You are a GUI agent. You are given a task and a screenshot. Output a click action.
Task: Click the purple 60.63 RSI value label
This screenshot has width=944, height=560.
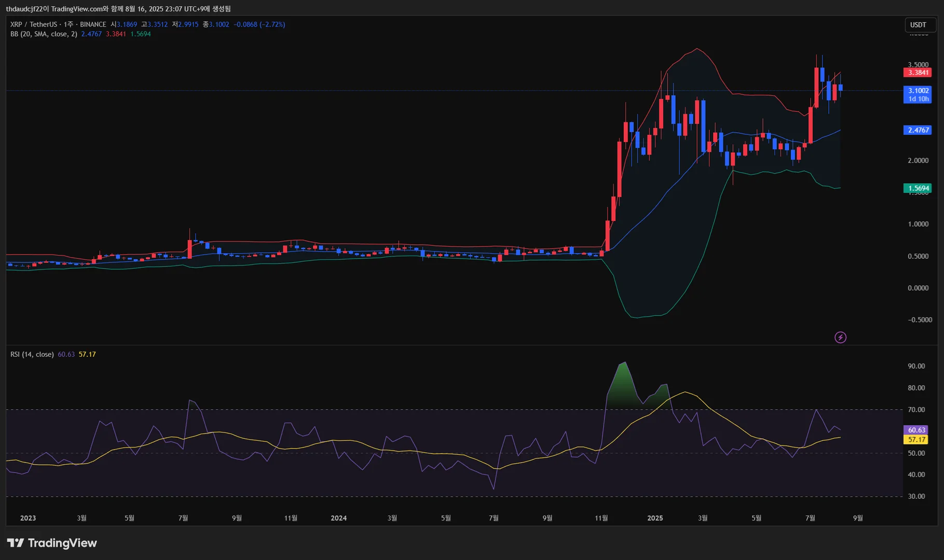coord(916,430)
